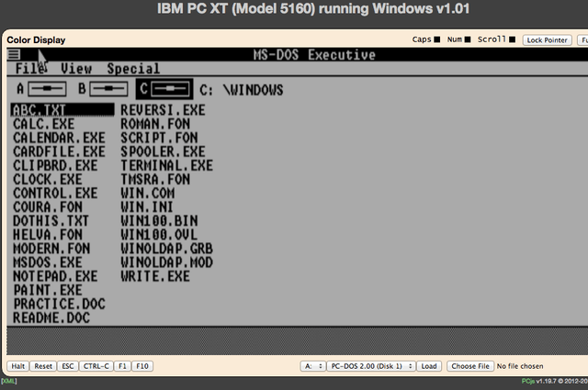Click the Halt button

[18, 366]
